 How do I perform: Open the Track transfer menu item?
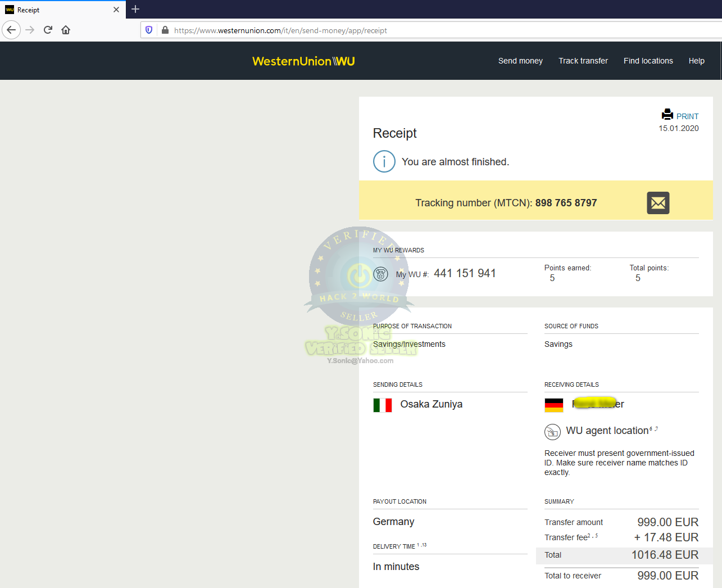(x=583, y=61)
